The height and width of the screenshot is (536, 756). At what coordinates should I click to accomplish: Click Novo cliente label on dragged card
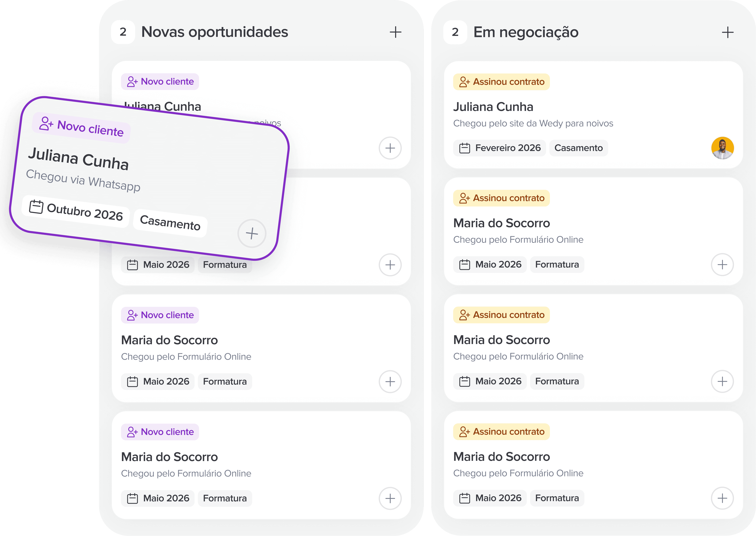point(81,128)
